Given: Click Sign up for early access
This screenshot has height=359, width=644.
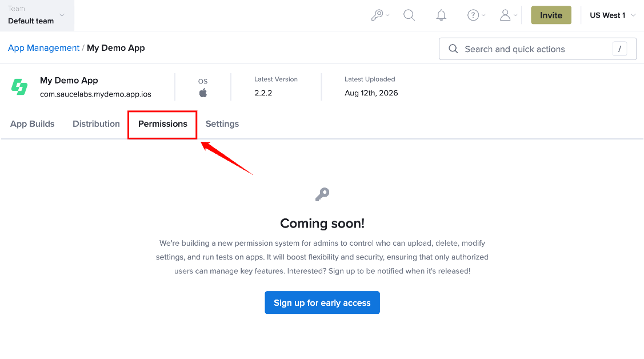Looking at the screenshot, I should [x=322, y=302].
